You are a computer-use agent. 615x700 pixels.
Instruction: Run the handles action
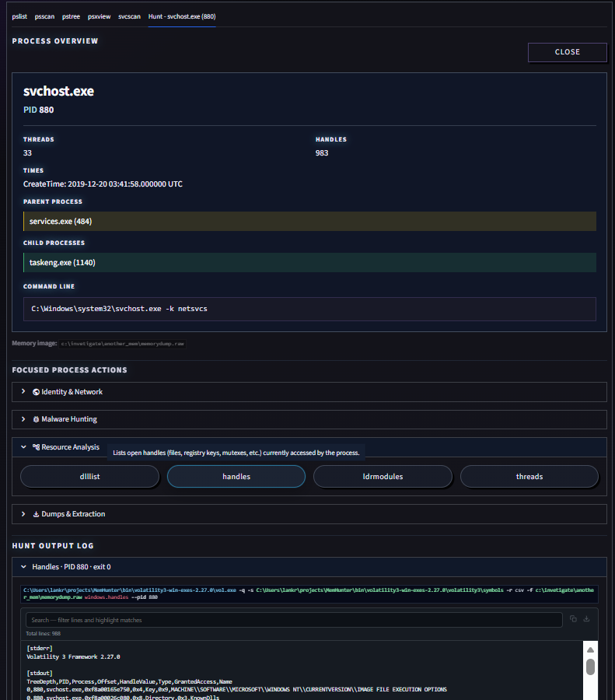point(236,476)
